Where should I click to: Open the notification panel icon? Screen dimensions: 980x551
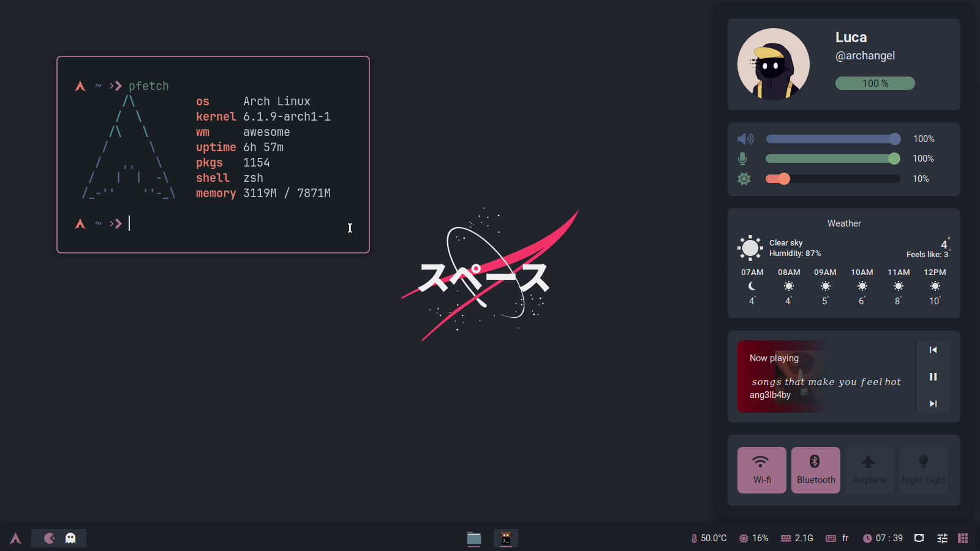(919, 538)
